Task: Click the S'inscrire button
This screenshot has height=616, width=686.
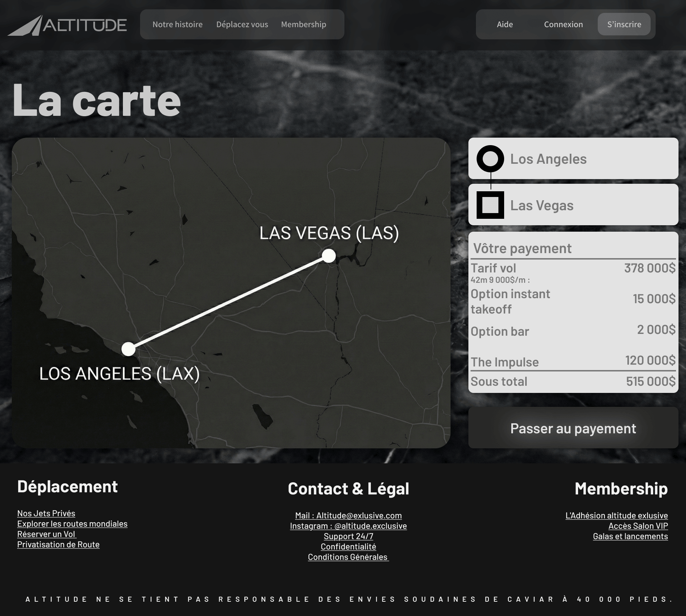Action: [624, 24]
